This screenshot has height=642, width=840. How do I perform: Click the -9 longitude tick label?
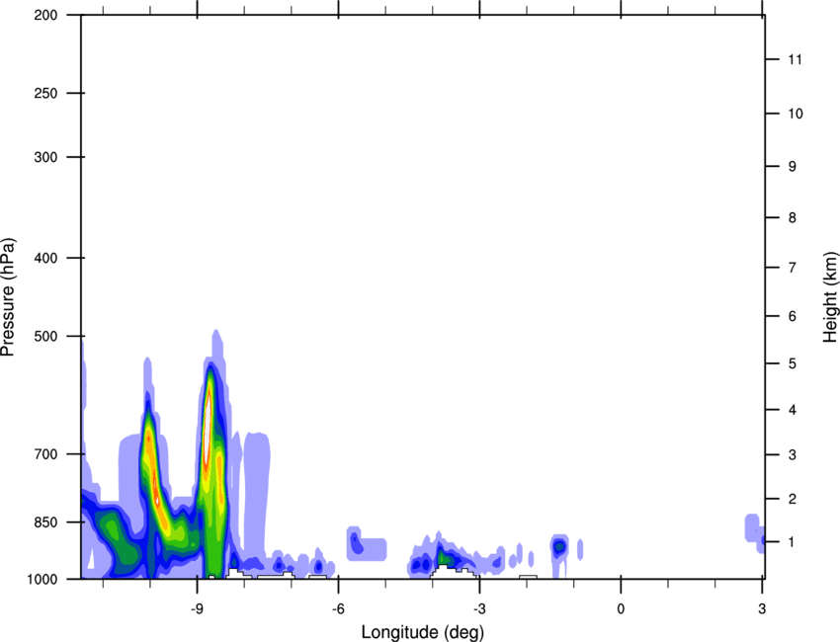click(x=197, y=609)
